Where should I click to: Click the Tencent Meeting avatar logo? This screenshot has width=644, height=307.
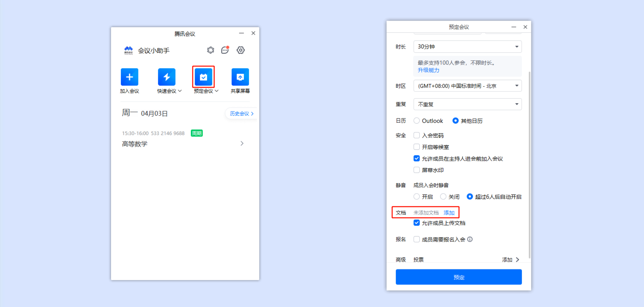click(129, 50)
